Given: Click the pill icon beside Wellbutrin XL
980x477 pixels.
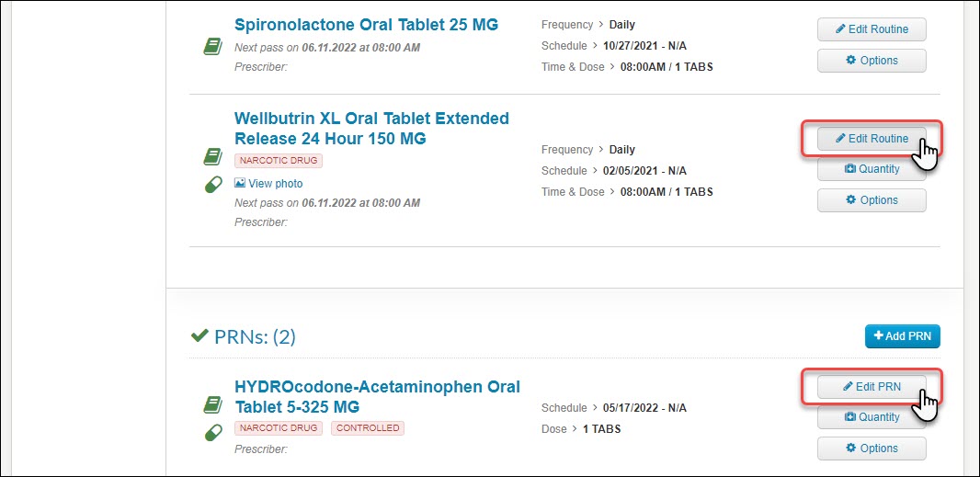Looking at the screenshot, I should [x=213, y=185].
